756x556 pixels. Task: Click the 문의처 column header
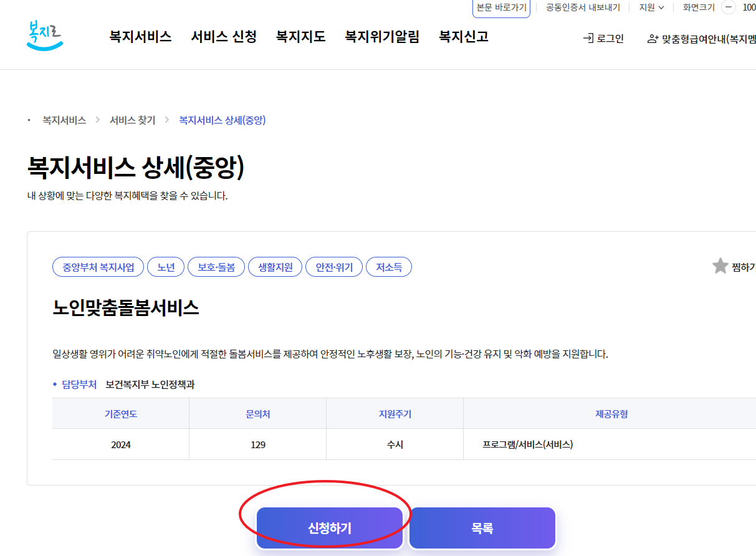pos(258,414)
